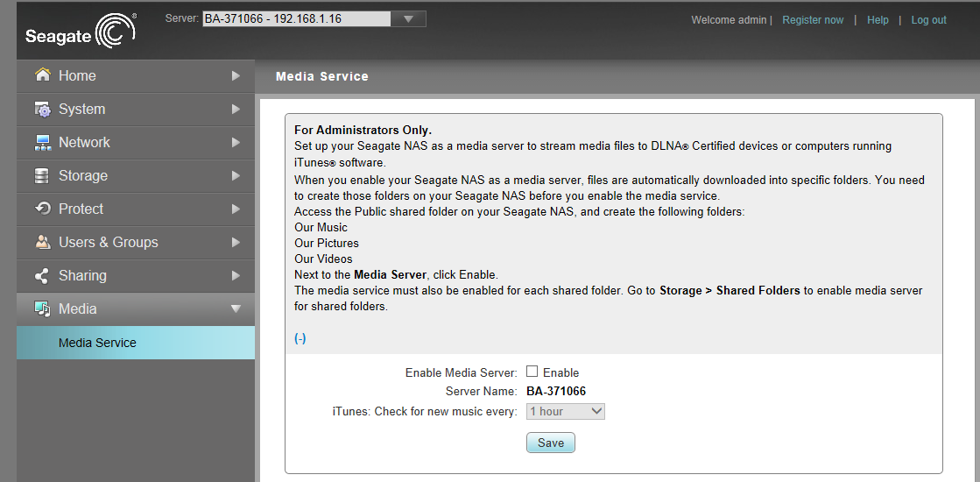This screenshot has height=482, width=980.
Task: Click the Protect backup icon
Action: pos(42,209)
